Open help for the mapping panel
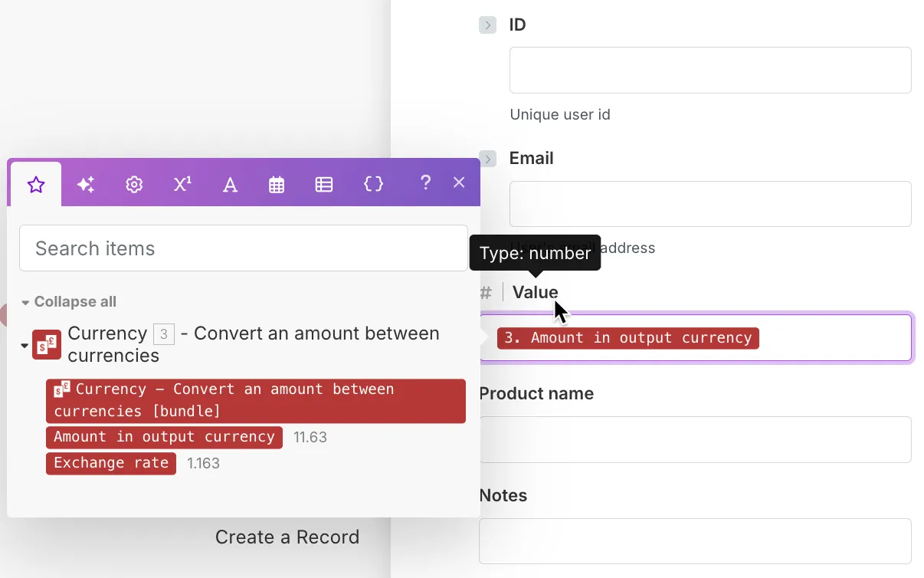 tap(425, 182)
